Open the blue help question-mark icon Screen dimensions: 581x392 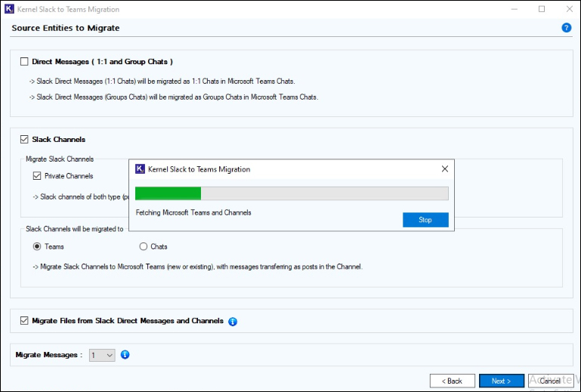(566, 28)
